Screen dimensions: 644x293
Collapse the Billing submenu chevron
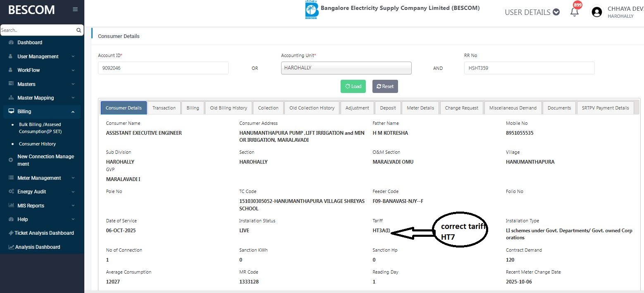73,112
